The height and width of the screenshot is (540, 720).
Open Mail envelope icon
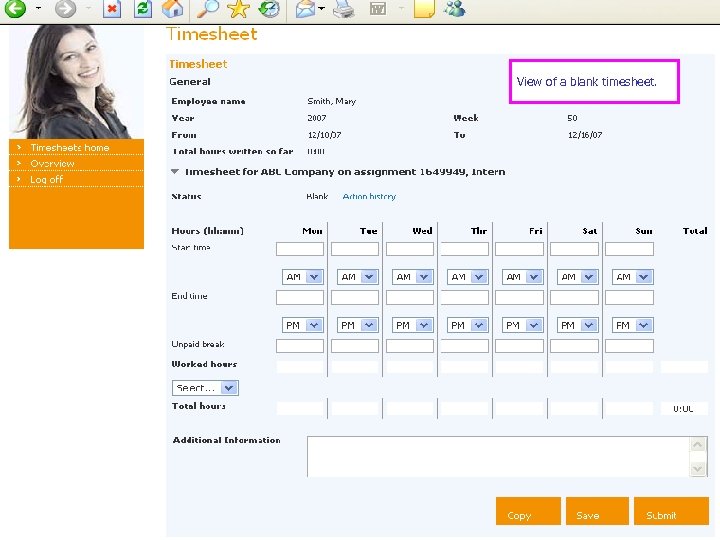[305, 9]
